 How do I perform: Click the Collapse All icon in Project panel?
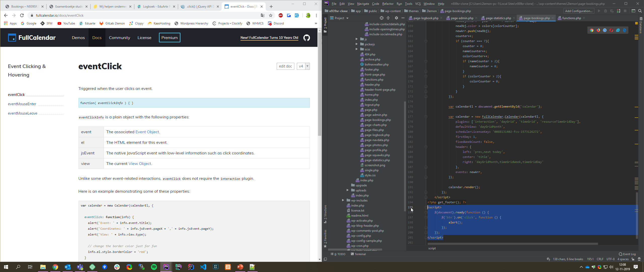pyautogui.click(x=388, y=18)
